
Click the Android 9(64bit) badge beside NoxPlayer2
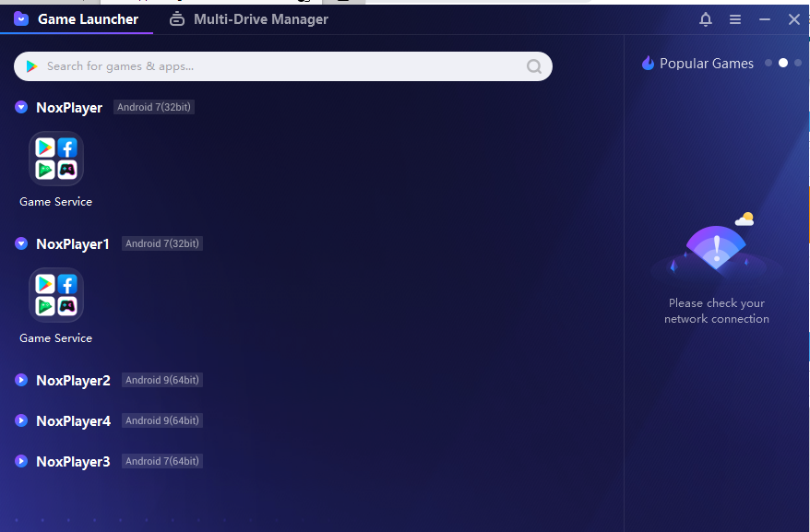coord(162,380)
